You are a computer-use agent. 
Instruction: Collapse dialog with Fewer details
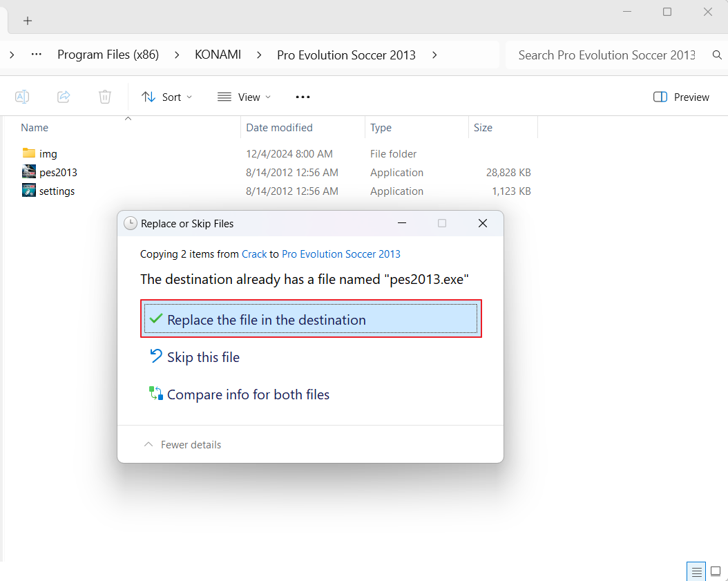click(182, 444)
